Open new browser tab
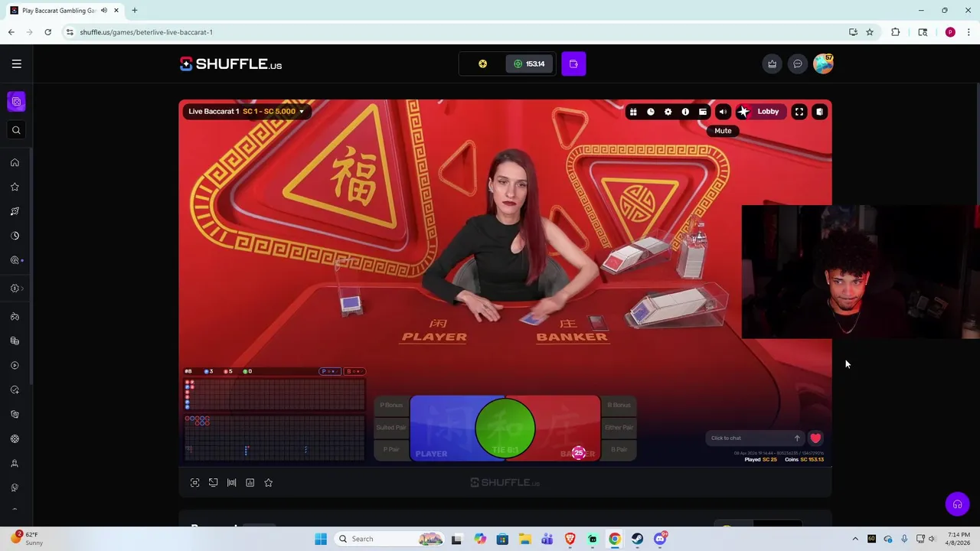 (134, 11)
